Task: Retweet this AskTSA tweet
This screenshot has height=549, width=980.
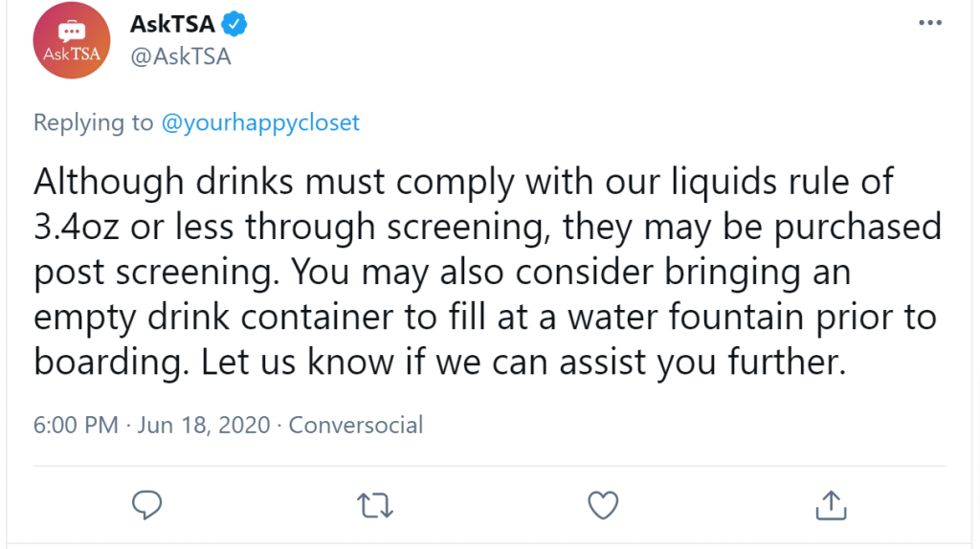Action: tap(375, 505)
